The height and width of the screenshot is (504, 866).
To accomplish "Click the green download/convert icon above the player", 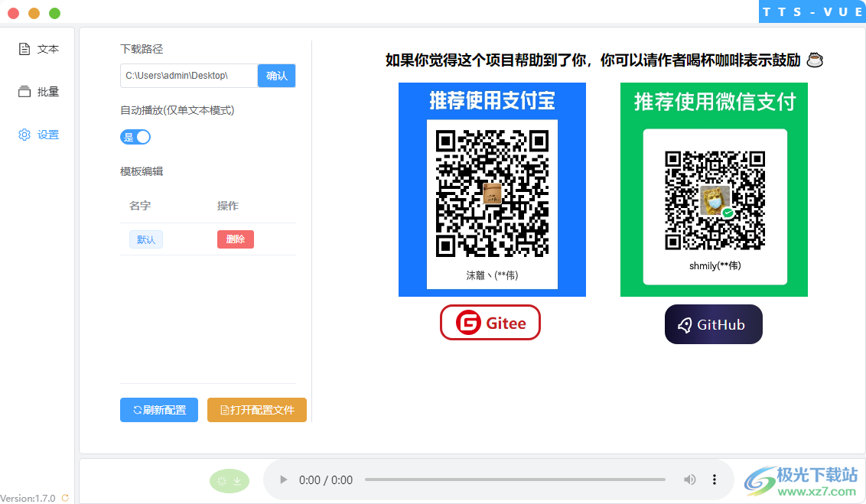I will coord(229,480).
